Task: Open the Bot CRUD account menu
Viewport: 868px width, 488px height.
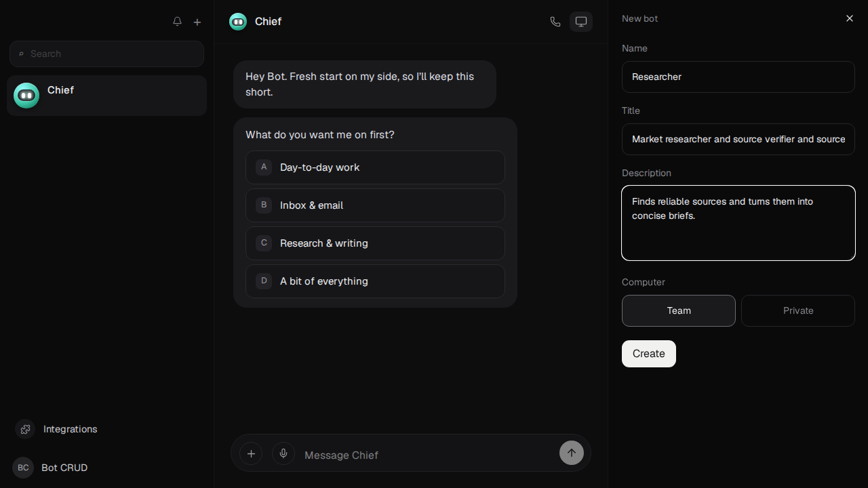Action: tap(51, 468)
